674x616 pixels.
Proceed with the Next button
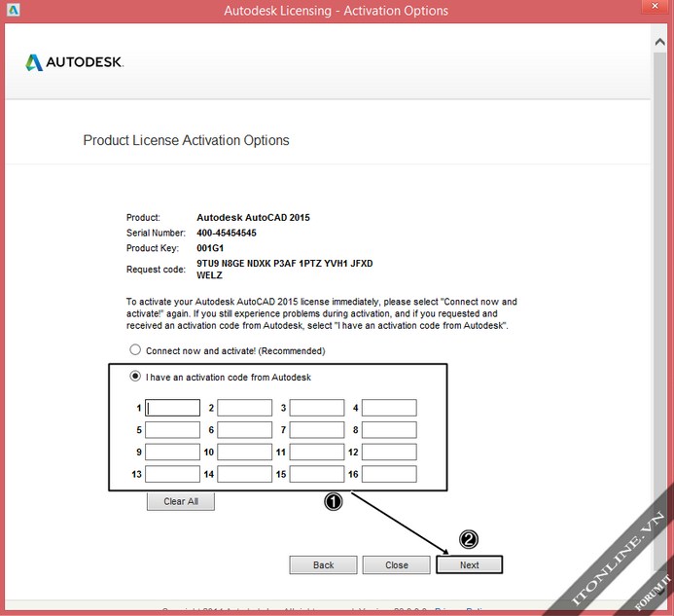pyautogui.click(x=470, y=564)
